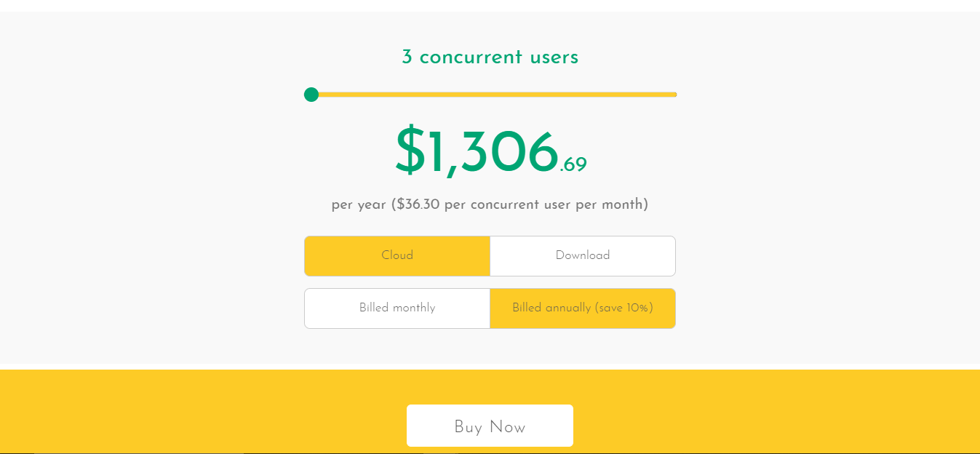Click the "3 concurrent users" heading
The height and width of the screenshot is (454, 980).
point(490,57)
